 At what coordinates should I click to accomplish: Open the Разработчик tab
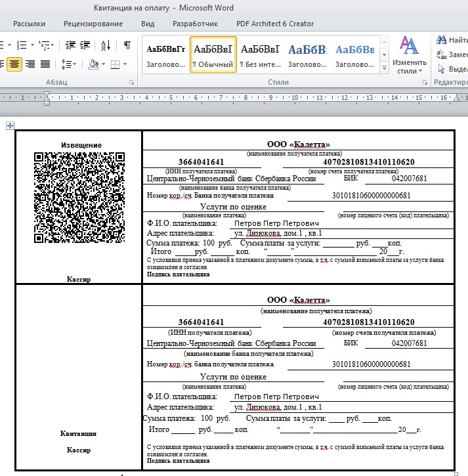coord(195,24)
